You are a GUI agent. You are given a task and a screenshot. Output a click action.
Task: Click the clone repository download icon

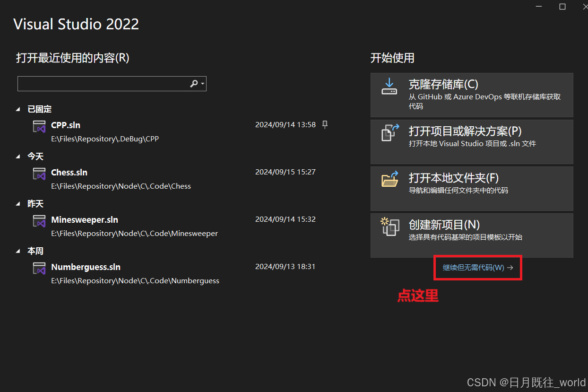(389, 87)
